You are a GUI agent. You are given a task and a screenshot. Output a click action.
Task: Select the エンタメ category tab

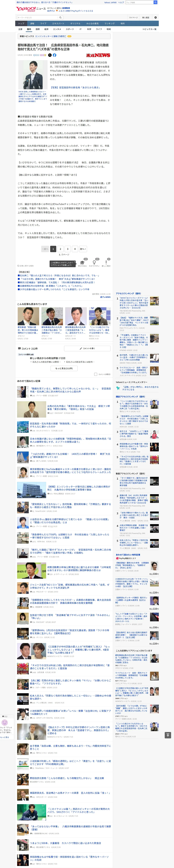click(57, 29)
